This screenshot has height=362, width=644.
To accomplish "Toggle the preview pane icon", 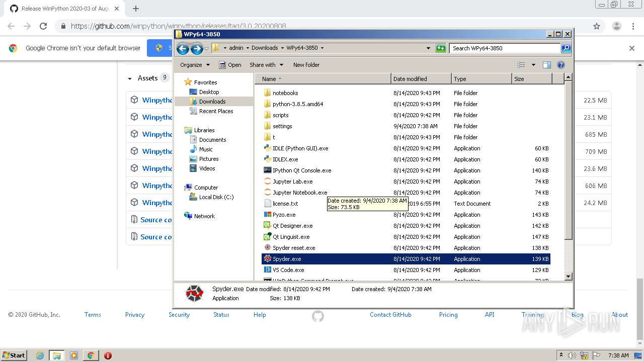I will [x=547, y=65].
